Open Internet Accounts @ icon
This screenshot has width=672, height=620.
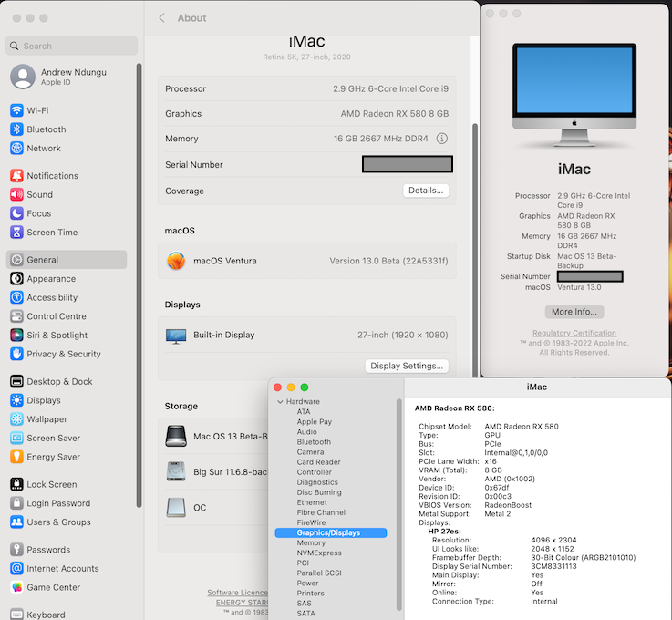pyautogui.click(x=16, y=568)
